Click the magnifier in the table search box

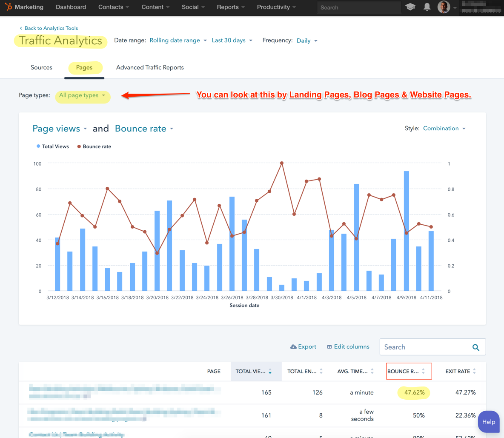[476, 347]
